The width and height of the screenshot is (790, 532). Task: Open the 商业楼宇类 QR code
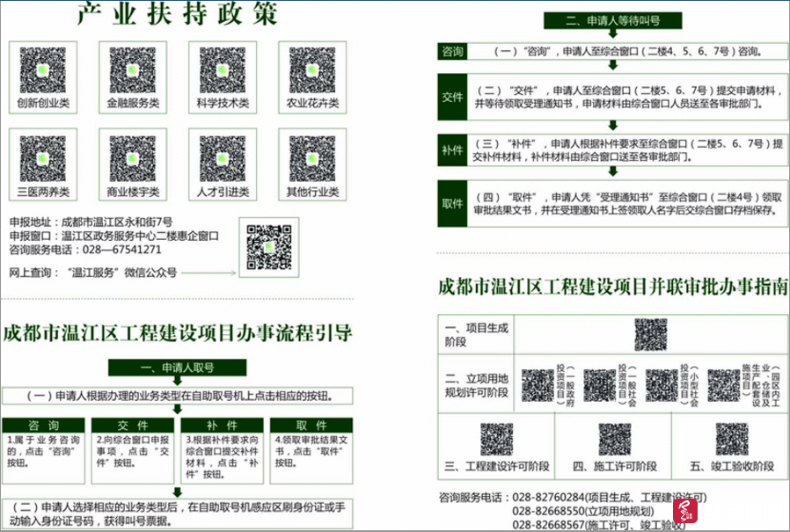[131, 158]
